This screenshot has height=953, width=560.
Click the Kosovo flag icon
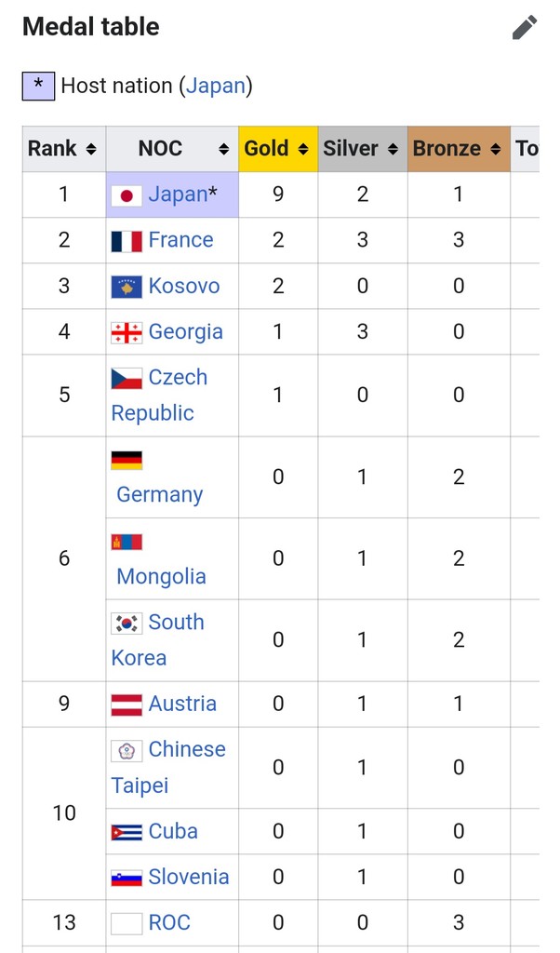(x=127, y=287)
